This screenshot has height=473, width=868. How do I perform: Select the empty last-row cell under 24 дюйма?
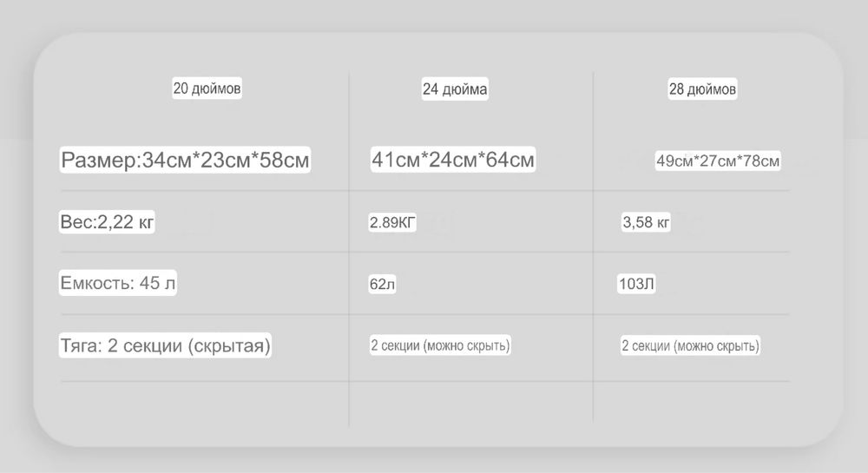click(471, 404)
